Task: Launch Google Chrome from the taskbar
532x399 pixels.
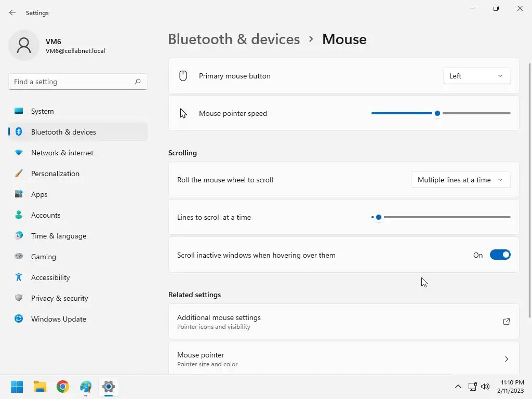Action: (63, 387)
